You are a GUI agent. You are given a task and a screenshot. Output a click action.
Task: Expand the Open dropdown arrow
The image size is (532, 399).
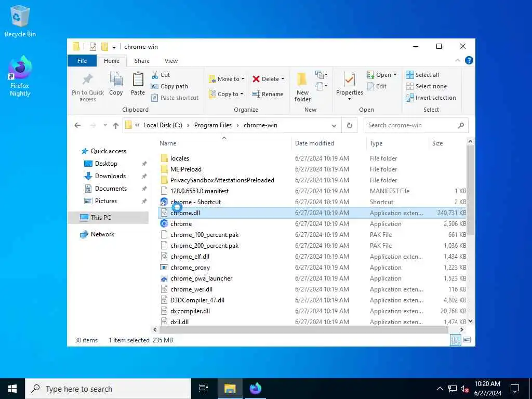(x=395, y=75)
